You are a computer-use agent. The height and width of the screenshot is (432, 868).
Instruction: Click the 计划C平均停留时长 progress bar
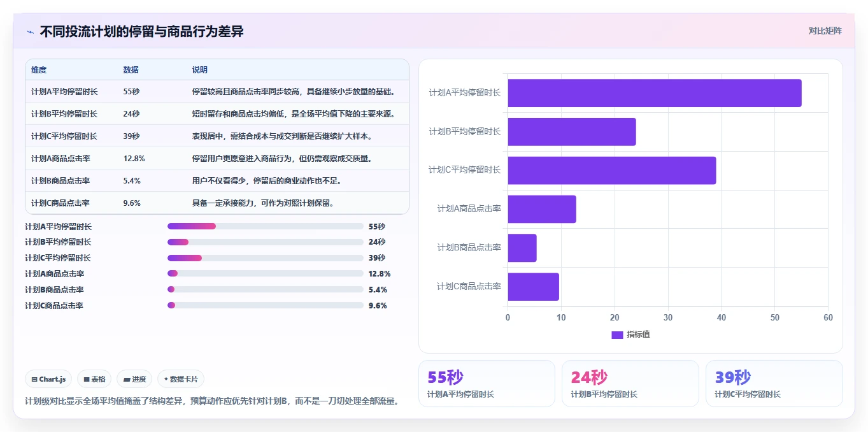[x=266, y=258]
